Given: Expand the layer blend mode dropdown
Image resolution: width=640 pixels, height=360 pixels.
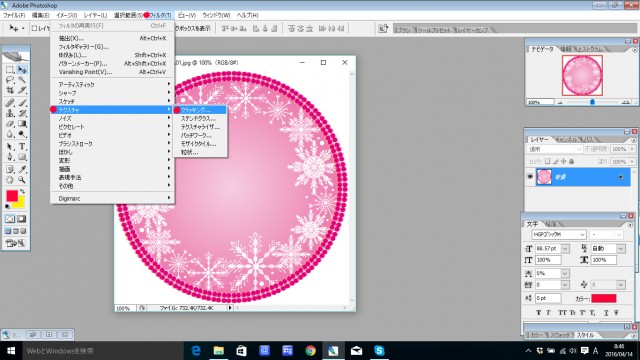Looking at the screenshot, I should tap(554, 149).
